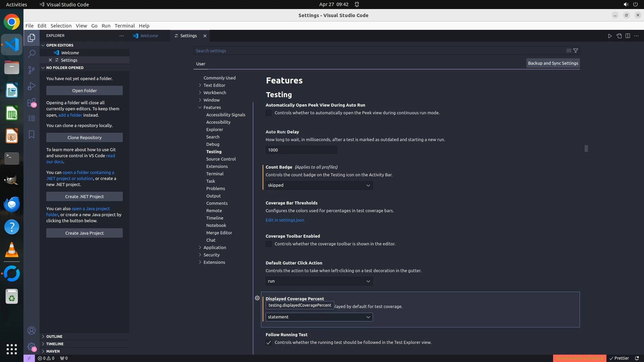This screenshot has height=362, width=644.
Task: Open the Extensions view icon
Action: click(x=32, y=102)
